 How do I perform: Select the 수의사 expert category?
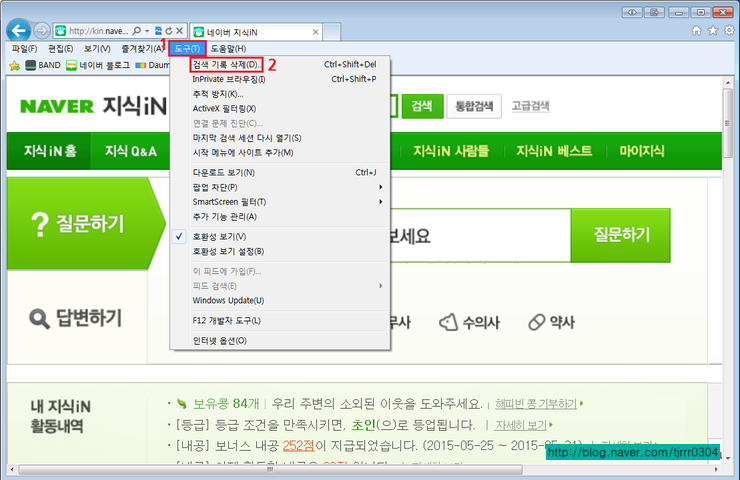tap(470, 322)
